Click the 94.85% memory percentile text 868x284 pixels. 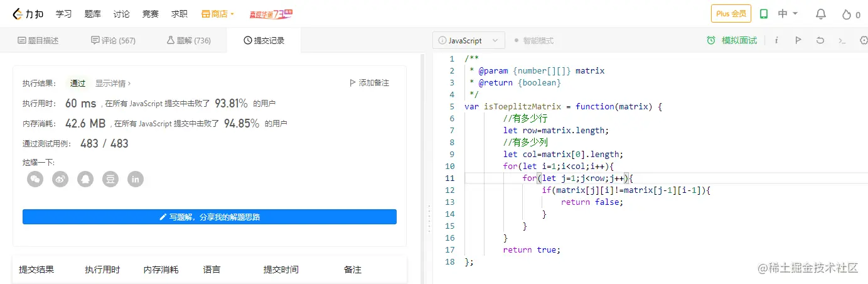point(242,123)
